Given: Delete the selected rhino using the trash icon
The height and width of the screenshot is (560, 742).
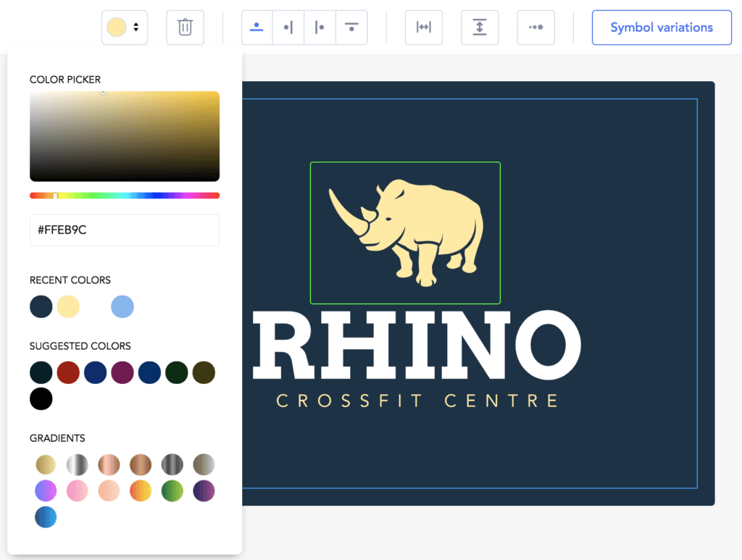Looking at the screenshot, I should (x=185, y=27).
